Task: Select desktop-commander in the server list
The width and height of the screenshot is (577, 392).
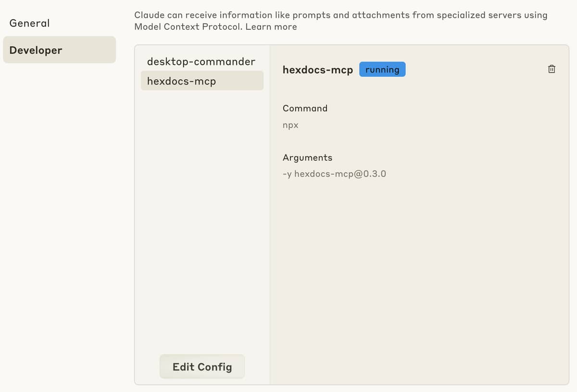Action: pyautogui.click(x=202, y=61)
